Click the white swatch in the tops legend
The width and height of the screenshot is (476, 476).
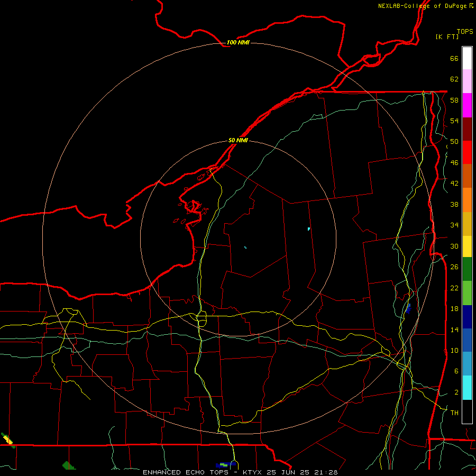pyautogui.click(x=467, y=58)
